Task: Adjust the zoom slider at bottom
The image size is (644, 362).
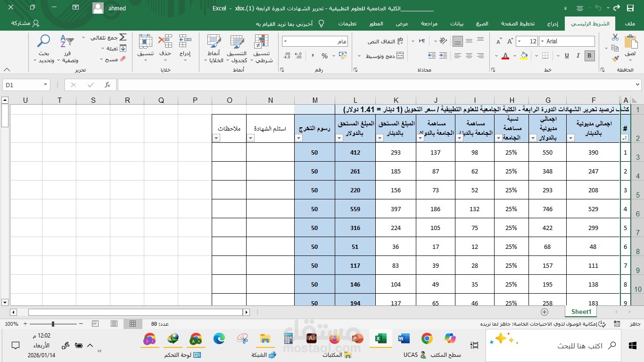Action: tap(53, 324)
